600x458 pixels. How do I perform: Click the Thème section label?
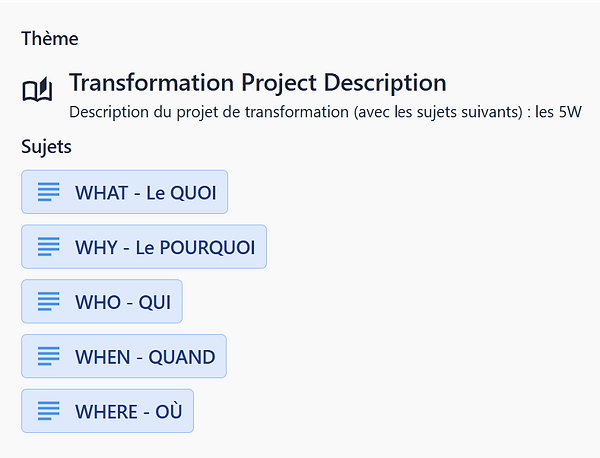pos(50,39)
